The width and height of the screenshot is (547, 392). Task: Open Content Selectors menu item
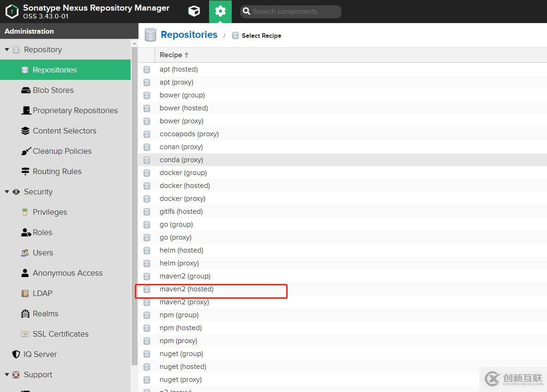click(x=65, y=131)
